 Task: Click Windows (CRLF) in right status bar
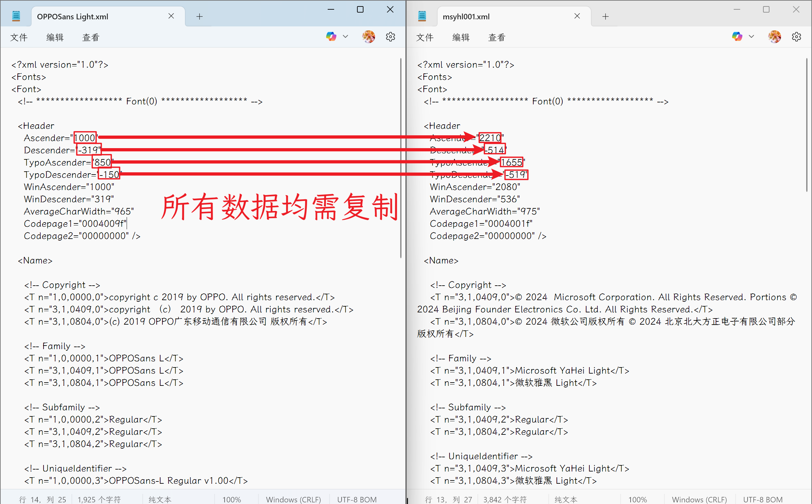(699, 499)
